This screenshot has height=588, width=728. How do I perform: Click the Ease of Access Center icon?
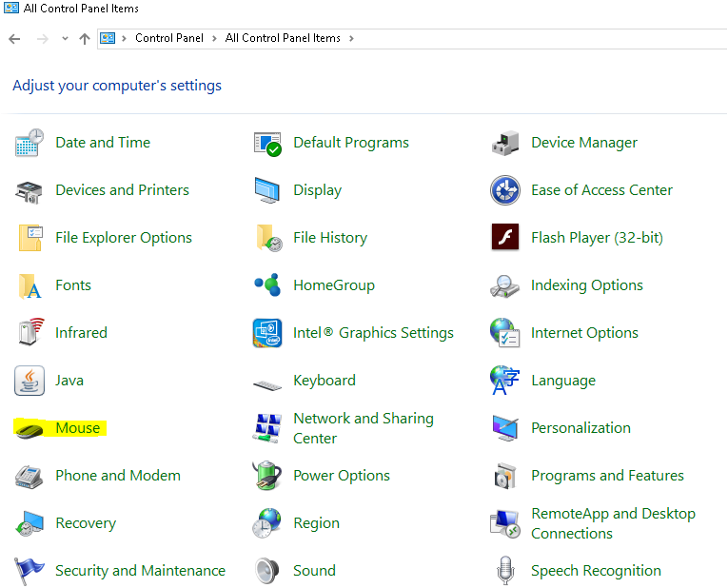(x=504, y=190)
